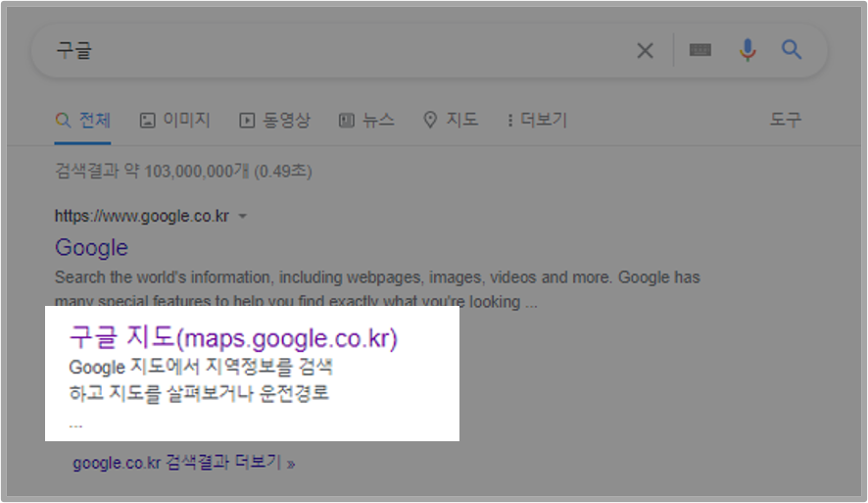Switch to the 동영상 tab
Screen dimensions: 868x503
tap(274, 121)
